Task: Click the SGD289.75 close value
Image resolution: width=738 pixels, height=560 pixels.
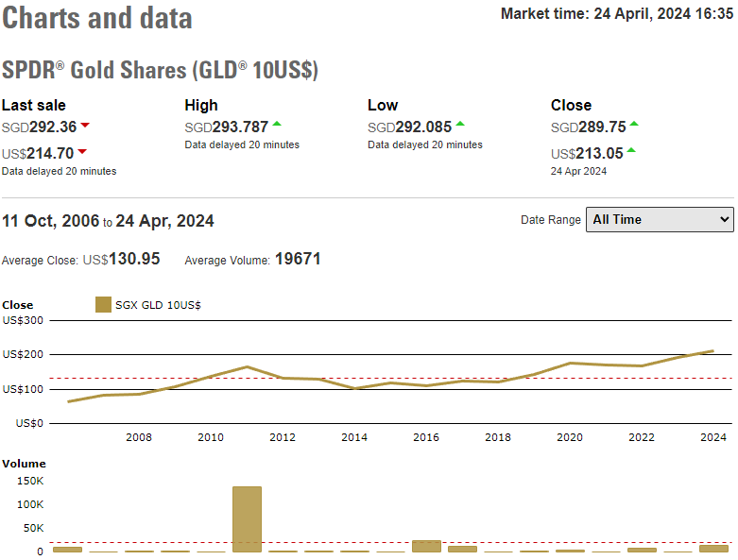Action: point(589,127)
